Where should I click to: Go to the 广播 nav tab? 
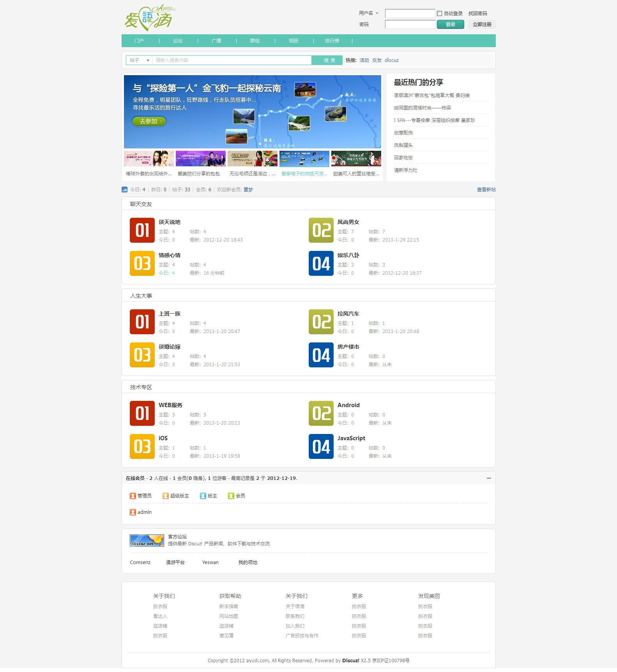pos(216,41)
